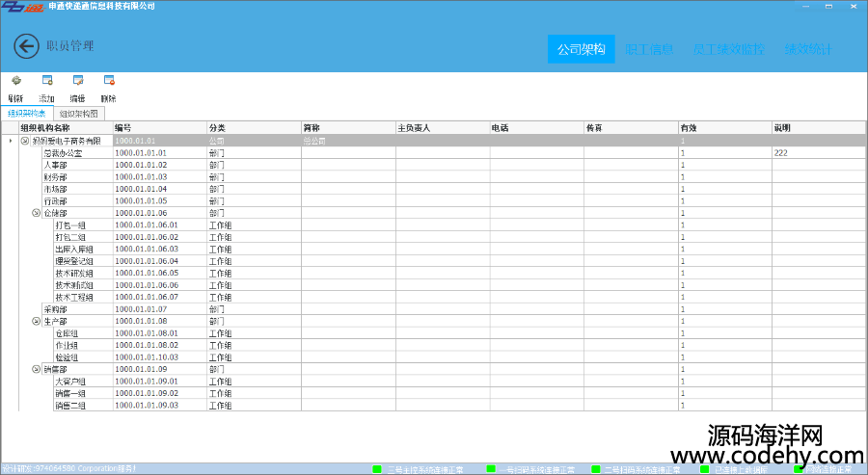868x475 pixels.
Task: Click the 刷新 refresh icon
Action: tap(15, 81)
